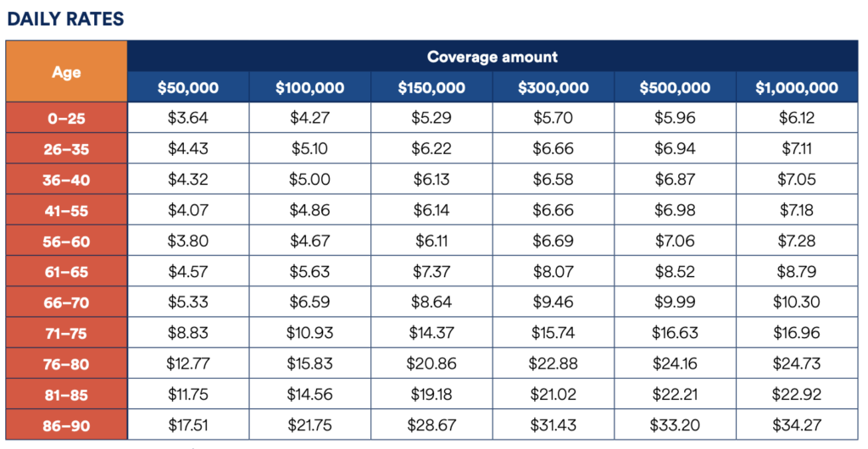Select the DAILY RATES heading

[65, 19]
